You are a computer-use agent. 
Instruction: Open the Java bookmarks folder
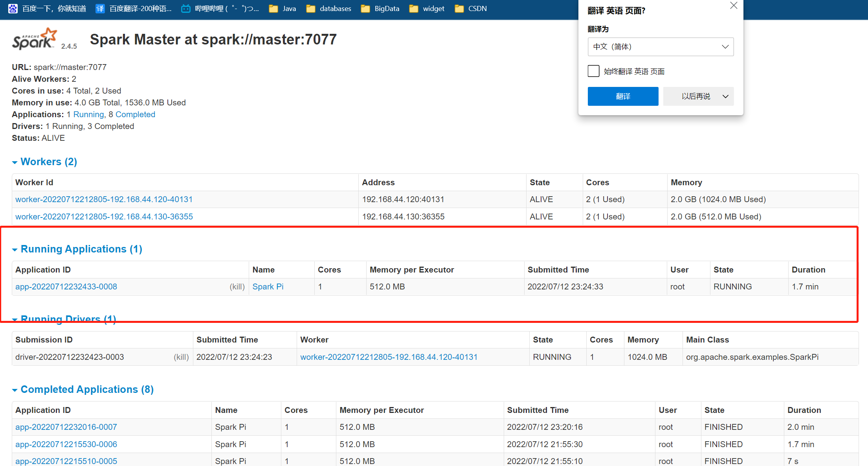pos(282,9)
